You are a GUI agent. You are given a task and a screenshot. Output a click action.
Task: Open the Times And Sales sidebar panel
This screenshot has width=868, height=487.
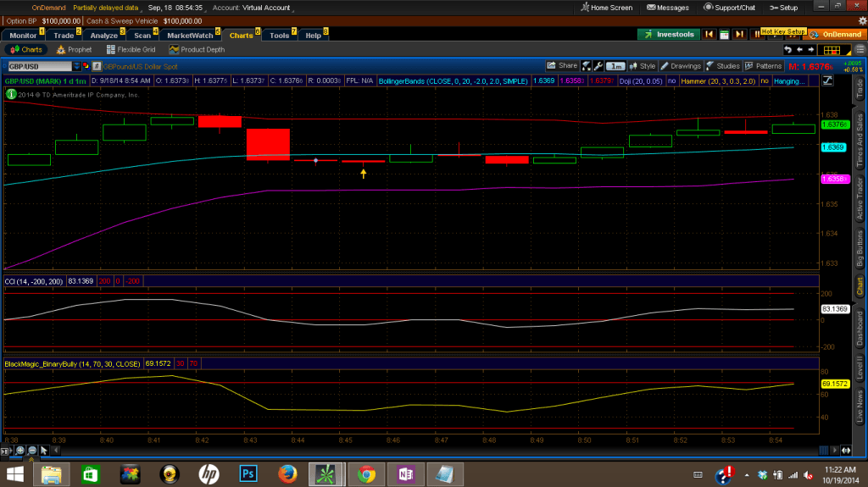[860, 141]
